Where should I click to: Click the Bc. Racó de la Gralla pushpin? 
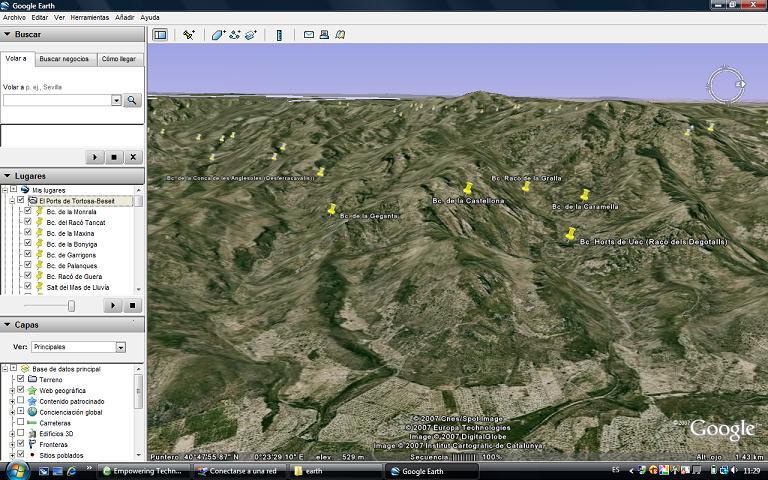pos(526,186)
